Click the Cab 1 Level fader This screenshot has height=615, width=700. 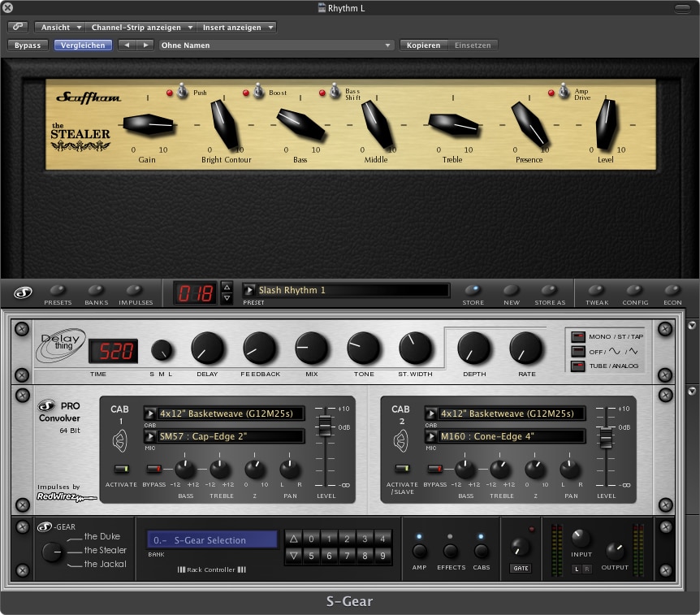(325, 425)
